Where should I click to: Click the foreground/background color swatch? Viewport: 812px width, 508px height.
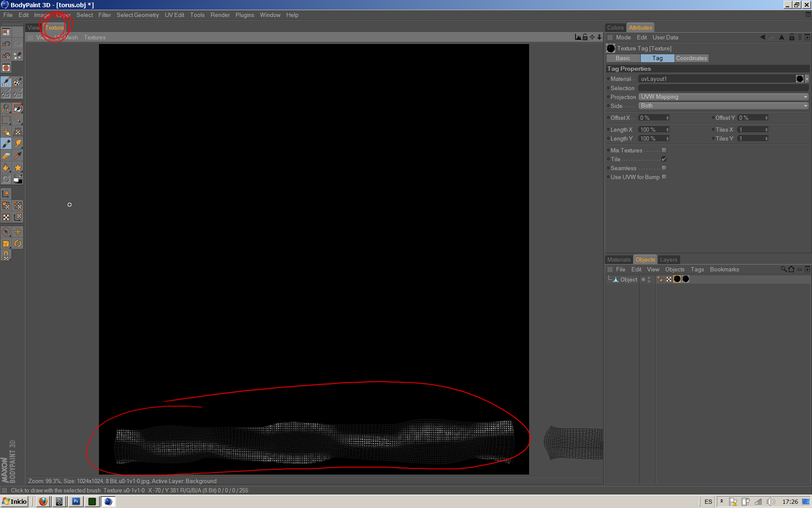coord(18,179)
